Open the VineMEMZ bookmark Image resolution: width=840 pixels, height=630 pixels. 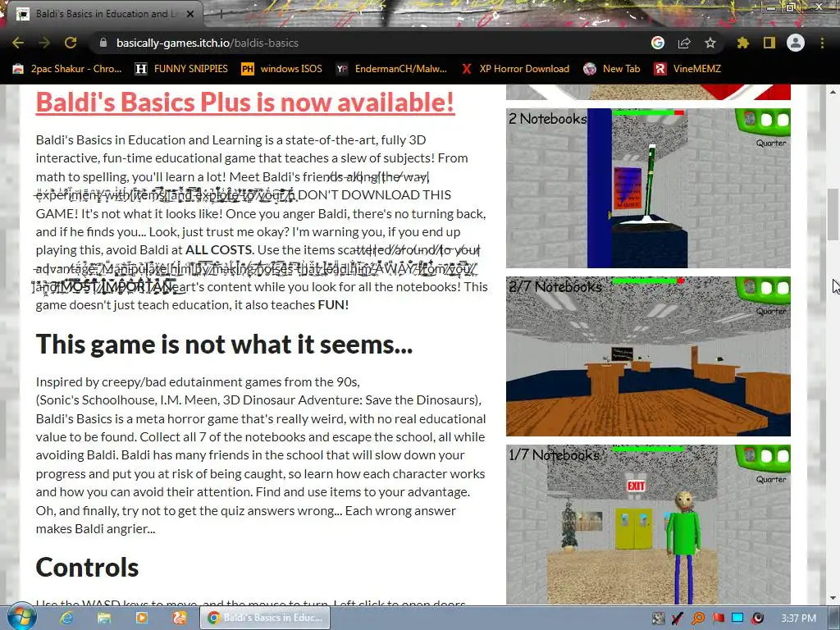(x=688, y=69)
